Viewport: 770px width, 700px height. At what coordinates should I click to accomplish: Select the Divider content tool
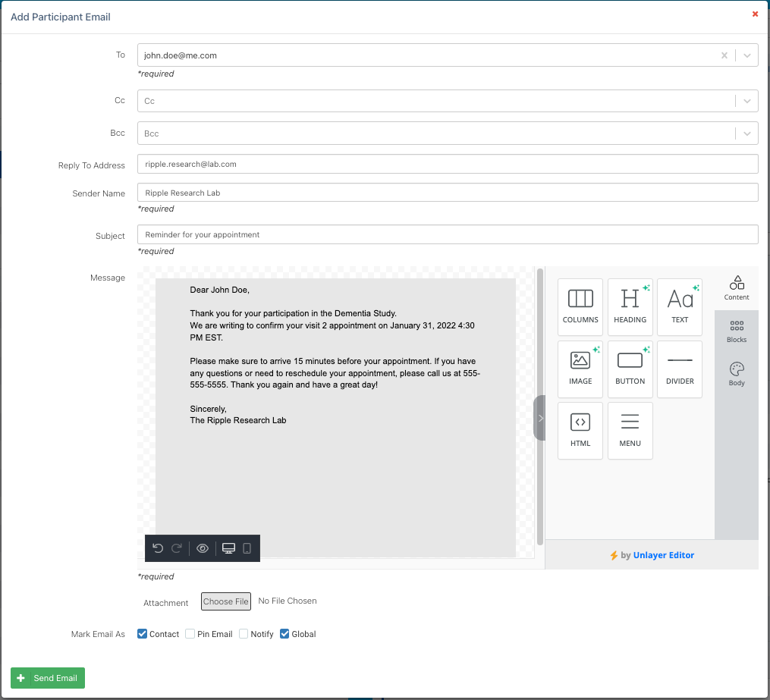tap(680, 369)
